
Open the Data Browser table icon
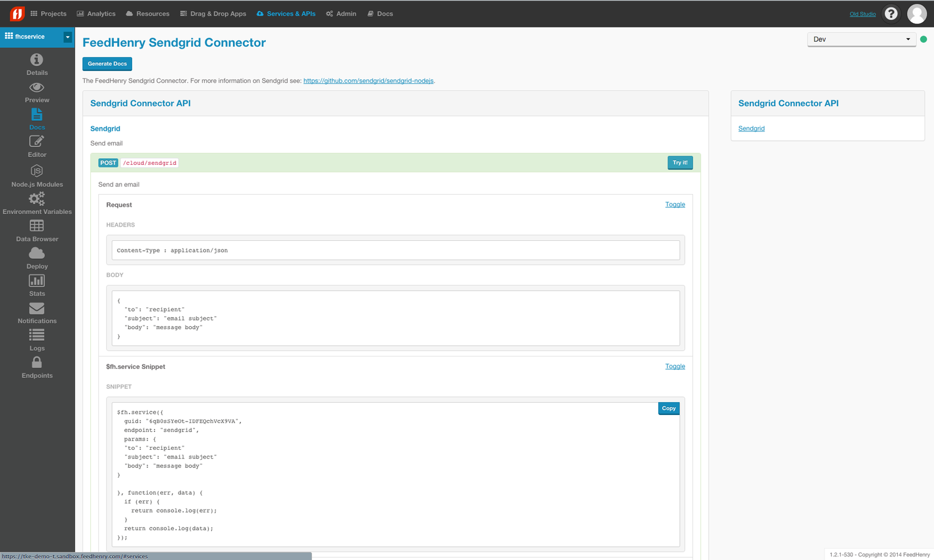(x=37, y=225)
